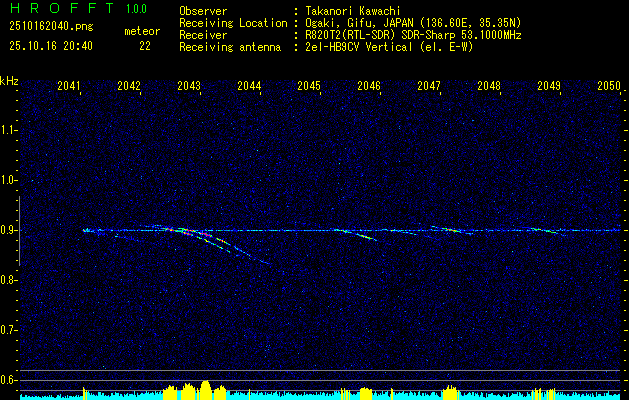Click the kHz axis label
This screenshot has width=629, height=400.
[9, 81]
